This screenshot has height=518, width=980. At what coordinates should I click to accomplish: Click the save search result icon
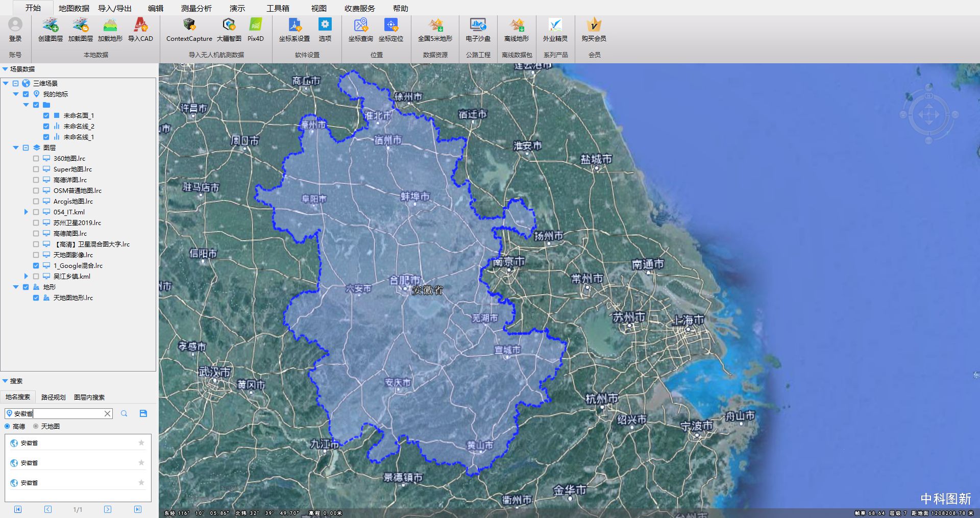143,413
